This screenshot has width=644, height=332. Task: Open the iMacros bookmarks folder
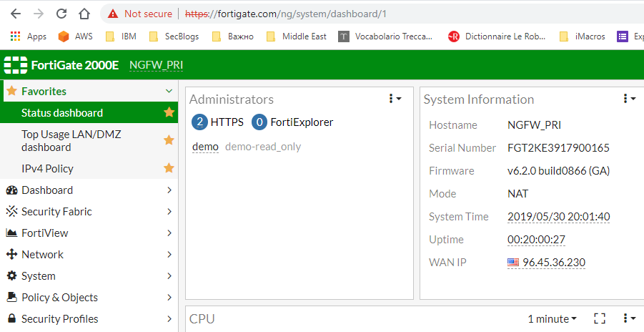[x=582, y=36]
